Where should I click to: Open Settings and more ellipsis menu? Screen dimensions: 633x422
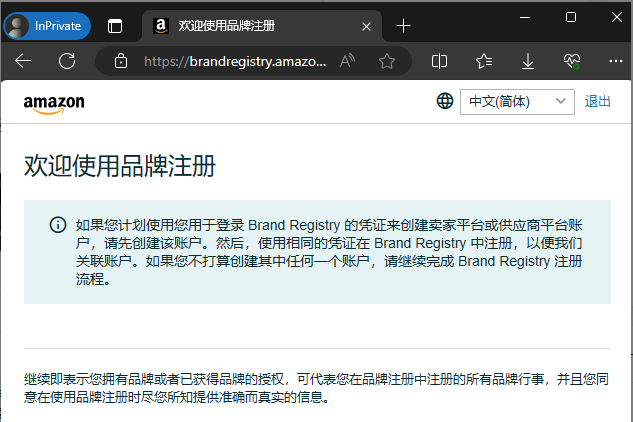[x=616, y=61]
